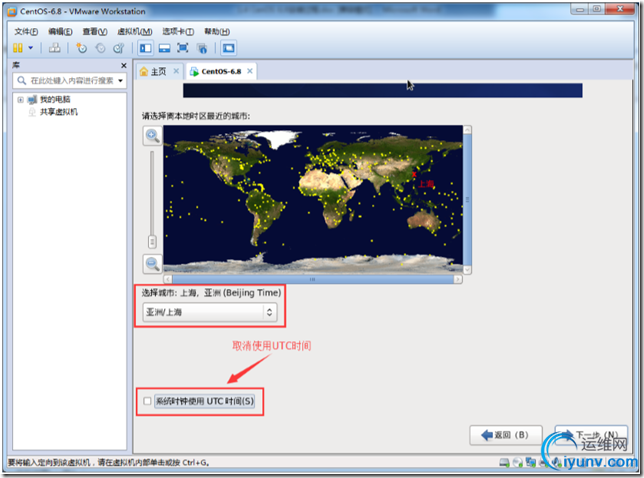This screenshot has width=644, height=478.
Task: Click the library search input field
Action: click(x=71, y=80)
